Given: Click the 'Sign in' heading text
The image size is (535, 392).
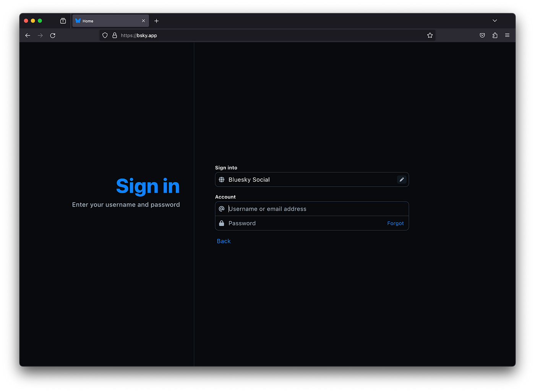Looking at the screenshot, I should click(148, 186).
